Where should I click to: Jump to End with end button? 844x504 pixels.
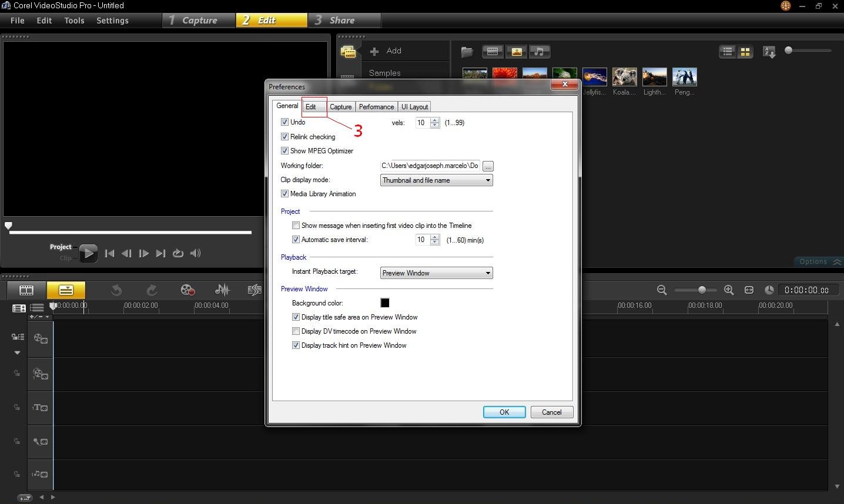[160, 253]
